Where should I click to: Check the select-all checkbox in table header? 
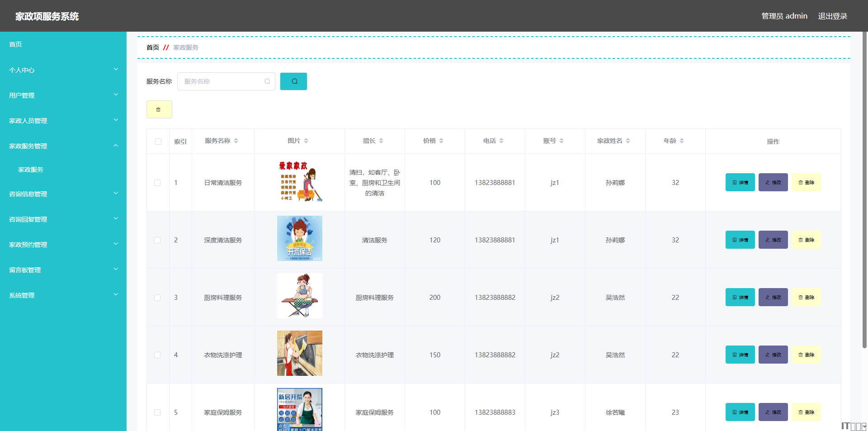click(158, 142)
